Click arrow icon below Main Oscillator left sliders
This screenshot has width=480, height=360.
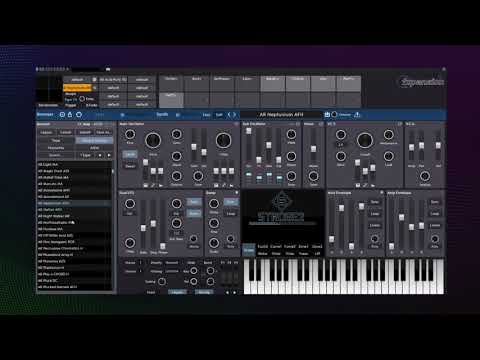[x=161, y=185]
